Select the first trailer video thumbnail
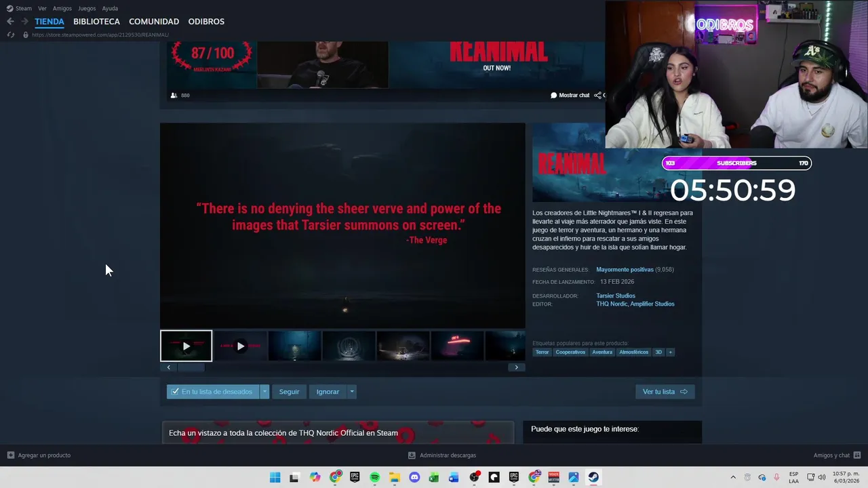This screenshot has height=488, width=868. (x=186, y=346)
